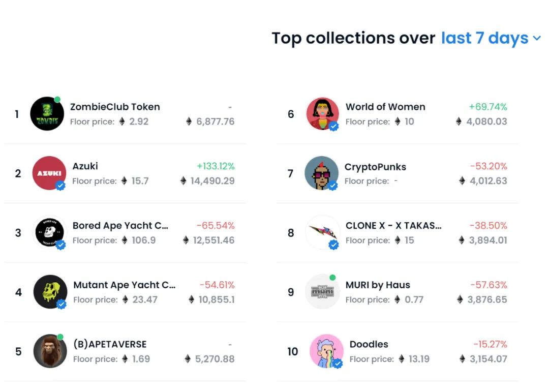Click the ZombieClub Token name link

tap(115, 107)
